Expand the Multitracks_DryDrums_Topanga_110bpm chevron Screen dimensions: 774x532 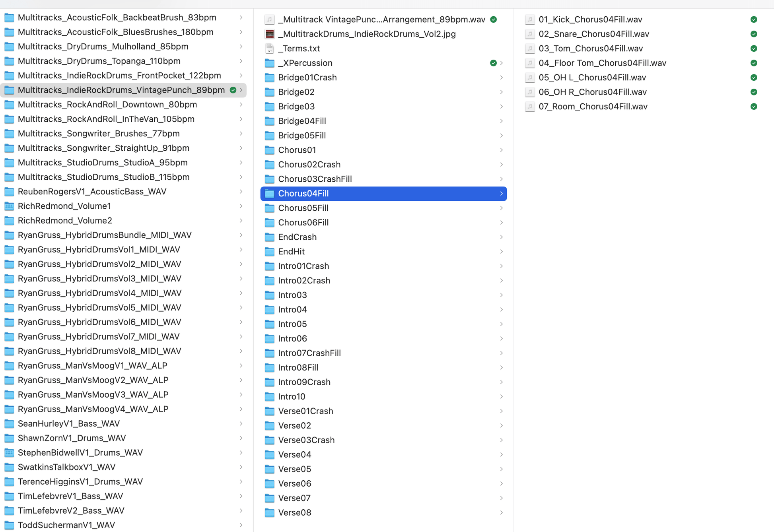coord(241,61)
